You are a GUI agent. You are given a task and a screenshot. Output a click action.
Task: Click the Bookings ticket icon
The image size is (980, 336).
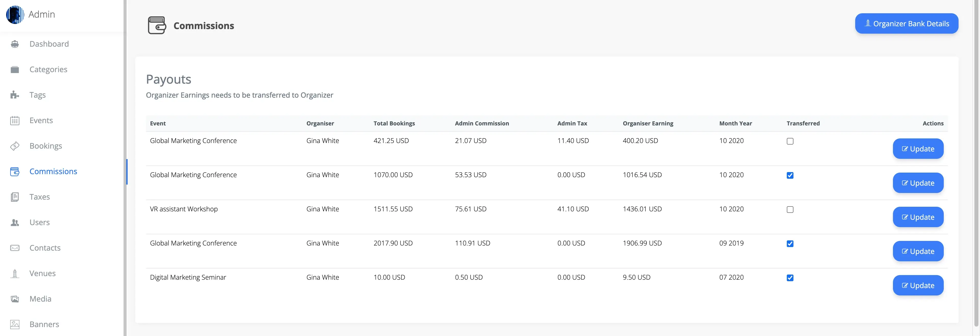(15, 146)
